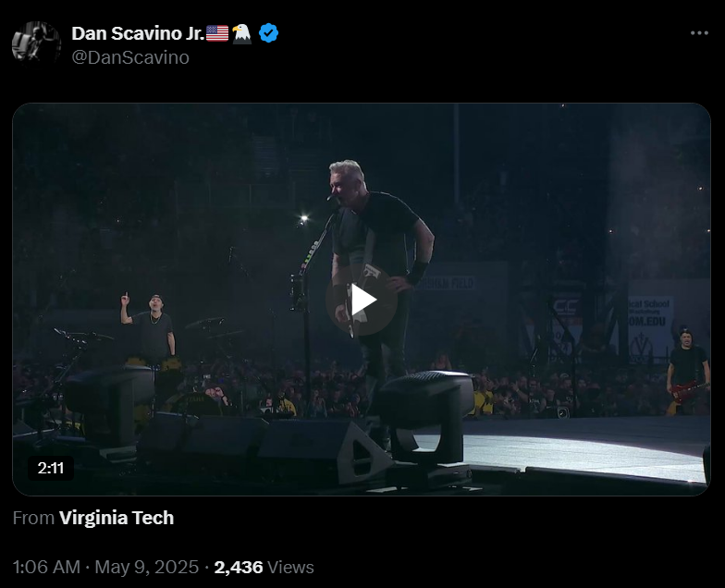Click the 2:11 video duration badge
The height and width of the screenshot is (588, 725).
[50, 468]
